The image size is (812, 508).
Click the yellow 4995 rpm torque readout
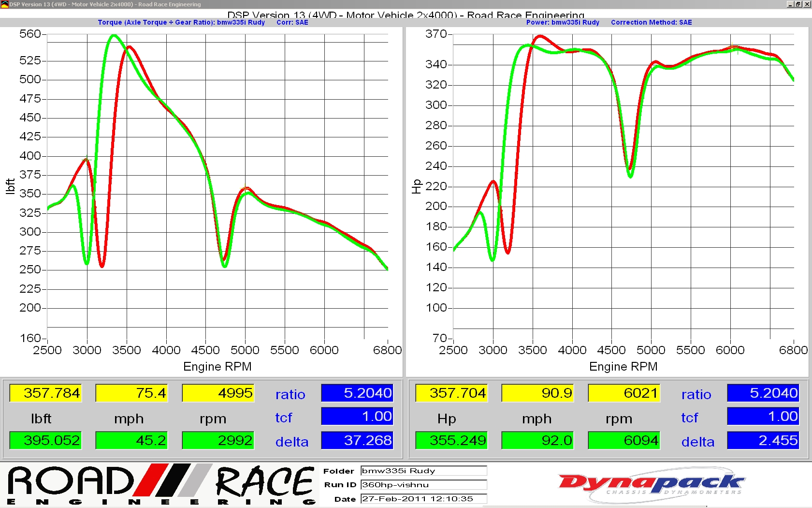coord(218,393)
